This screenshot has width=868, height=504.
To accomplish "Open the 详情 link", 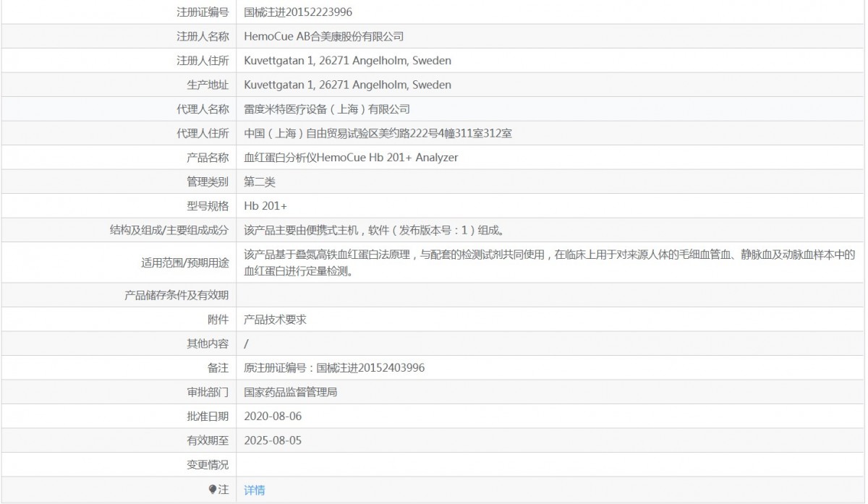I will click(255, 490).
